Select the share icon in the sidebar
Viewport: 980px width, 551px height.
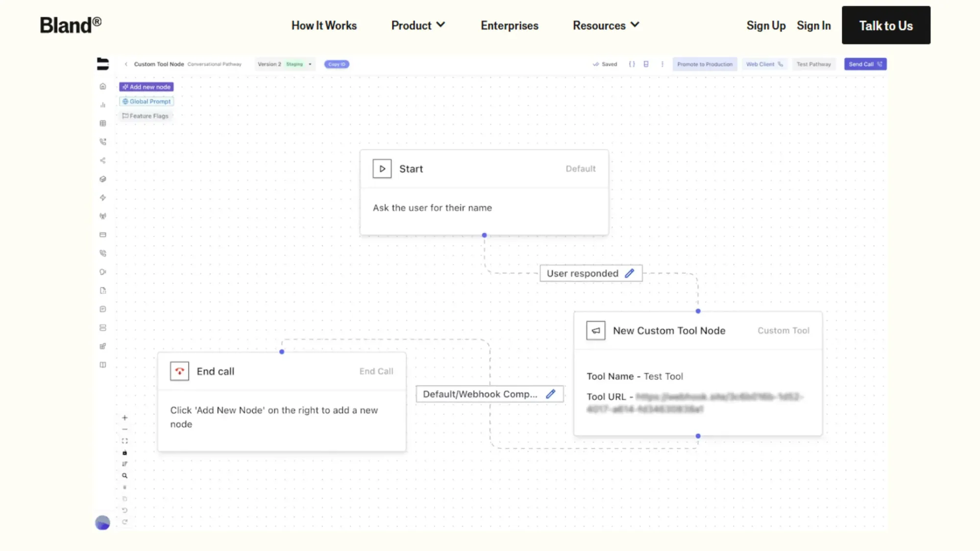coord(103,160)
